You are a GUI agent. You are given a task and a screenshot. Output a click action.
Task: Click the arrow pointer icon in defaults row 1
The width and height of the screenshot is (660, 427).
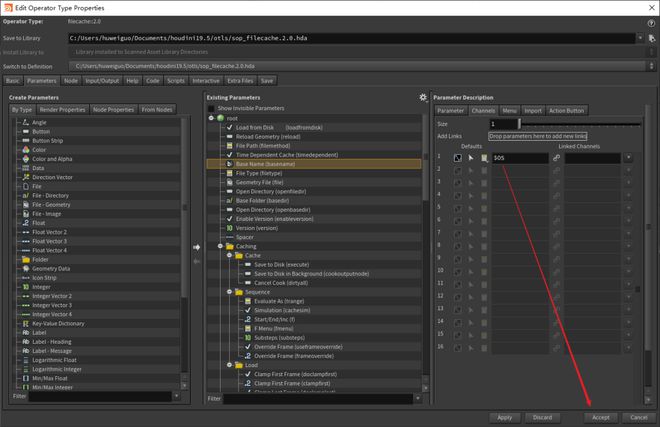tap(471, 158)
